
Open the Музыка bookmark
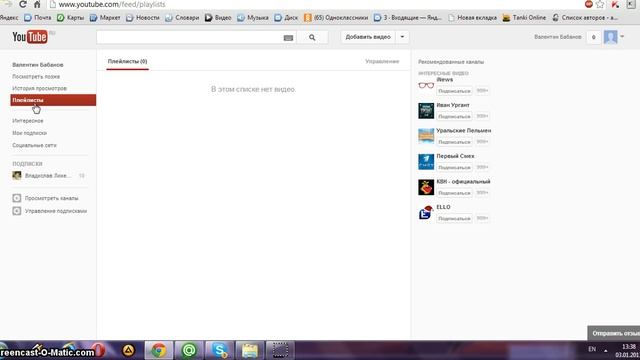(x=253, y=18)
